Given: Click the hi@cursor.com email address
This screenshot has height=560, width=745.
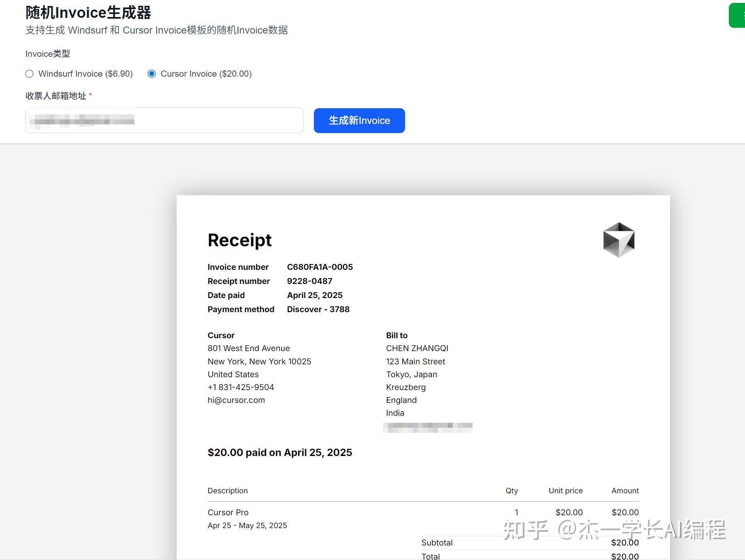Looking at the screenshot, I should (x=236, y=400).
